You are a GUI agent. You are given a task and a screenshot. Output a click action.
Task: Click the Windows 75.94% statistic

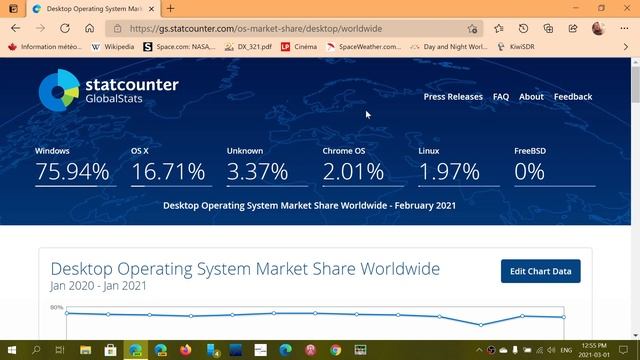pyautogui.click(x=76, y=166)
